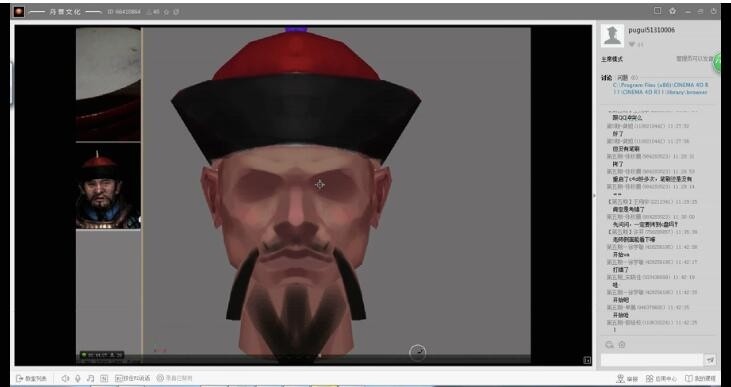
Task: Click the pugui51310006 user avatar
Action: pyautogui.click(x=612, y=35)
